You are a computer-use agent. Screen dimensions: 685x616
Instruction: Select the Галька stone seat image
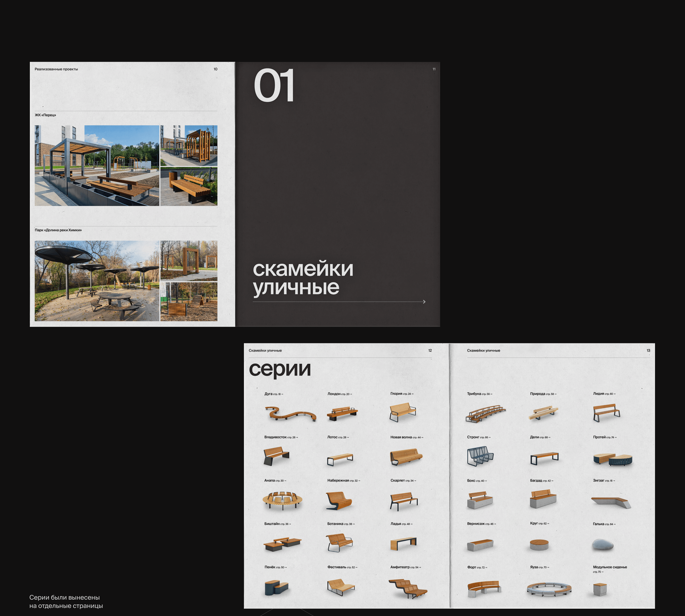[x=603, y=545]
